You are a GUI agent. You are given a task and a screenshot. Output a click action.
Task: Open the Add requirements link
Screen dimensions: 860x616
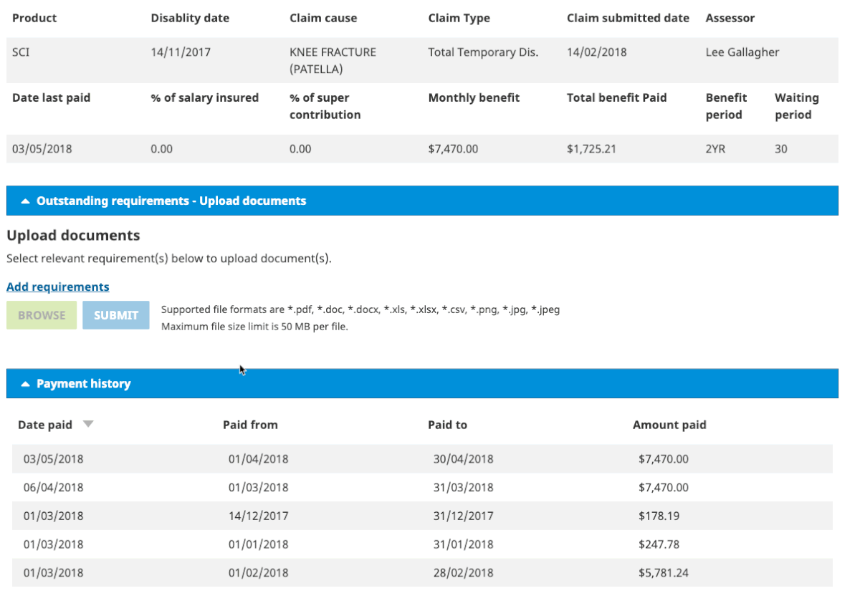tap(58, 287)
